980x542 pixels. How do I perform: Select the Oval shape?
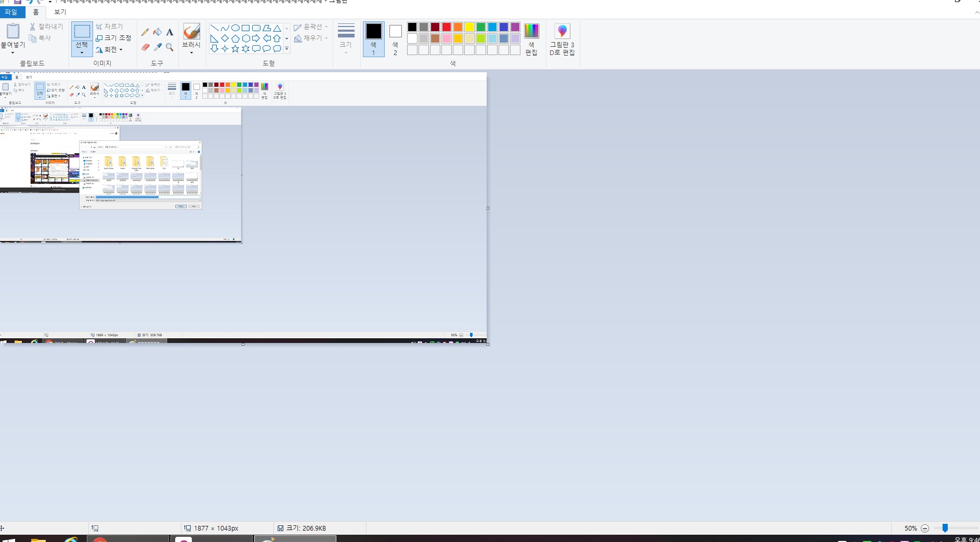[x=235, y=28]
